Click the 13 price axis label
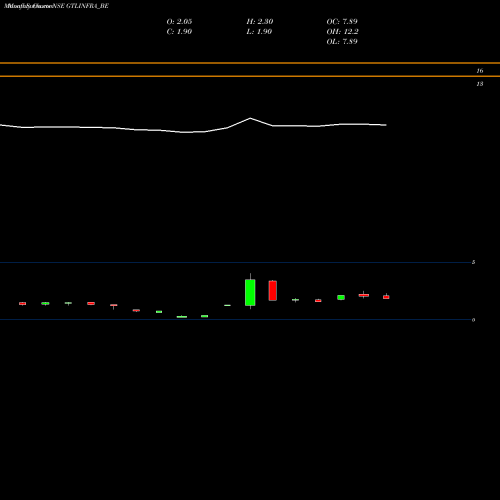The height and width of the screenshot is (500, 500). point(480,84)
